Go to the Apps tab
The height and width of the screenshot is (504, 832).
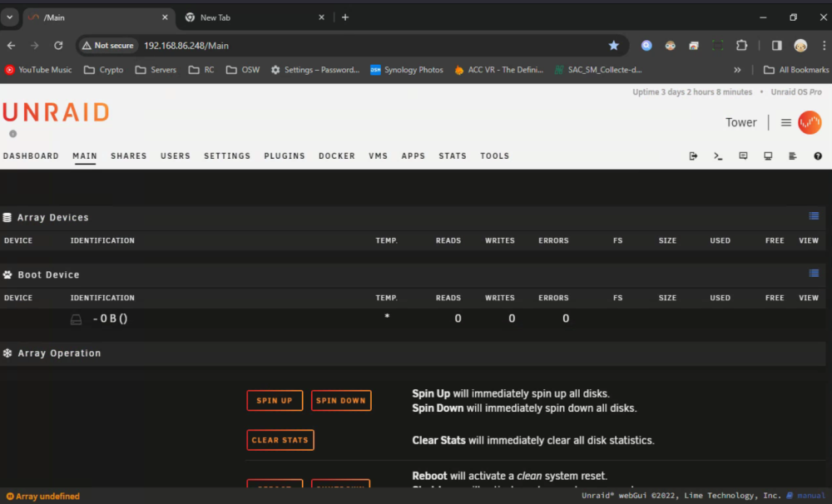(x=413, y=156)
